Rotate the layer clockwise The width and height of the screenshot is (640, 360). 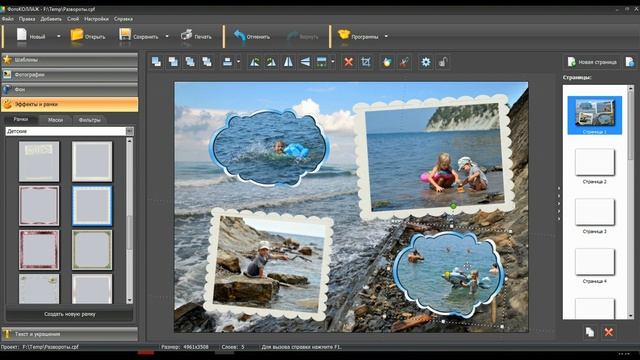tap(271, 62)
